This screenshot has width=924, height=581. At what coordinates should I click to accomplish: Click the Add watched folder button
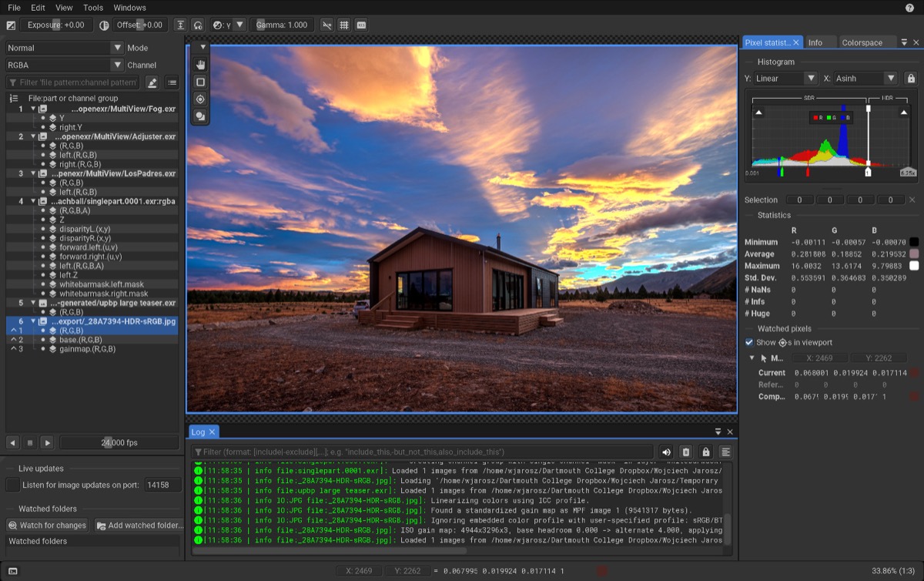[139, 526]
